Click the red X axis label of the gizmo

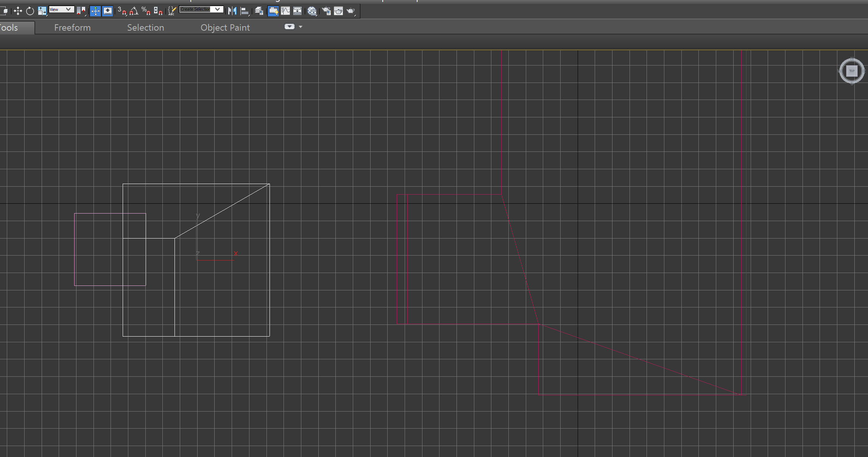pos(235,254)
